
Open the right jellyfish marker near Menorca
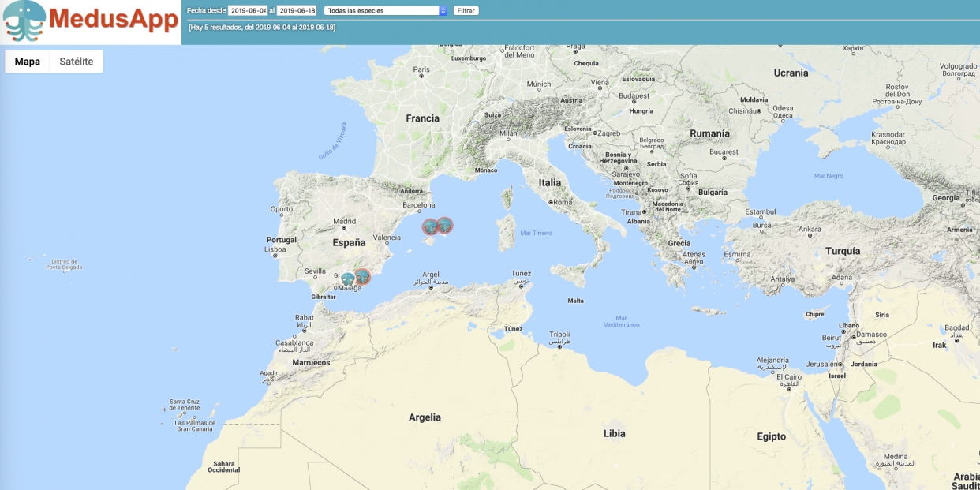pos(445,226)
